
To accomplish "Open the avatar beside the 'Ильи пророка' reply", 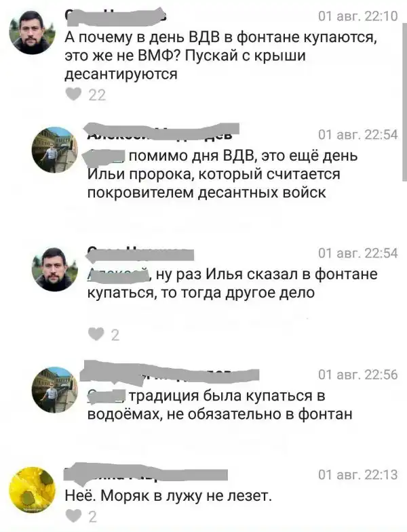I will 55,150.
